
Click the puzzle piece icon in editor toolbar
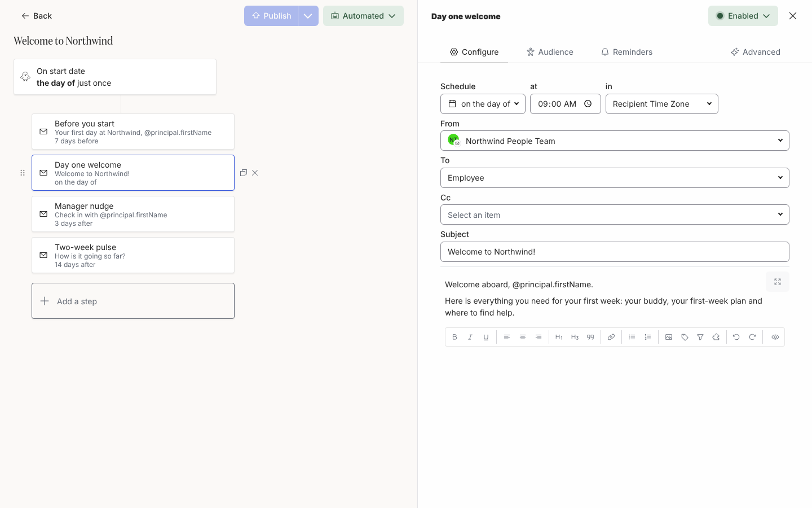pos(716,337)
